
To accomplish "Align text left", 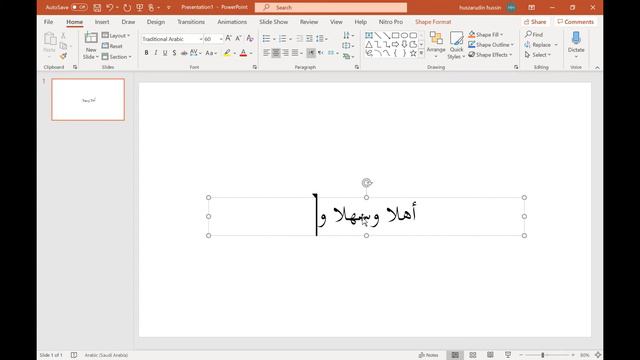I will click(267, 53).
